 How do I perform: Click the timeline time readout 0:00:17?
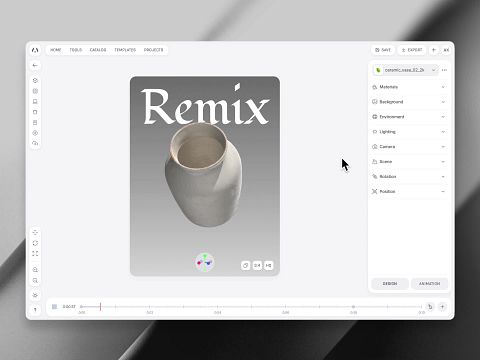click(69, 307)
